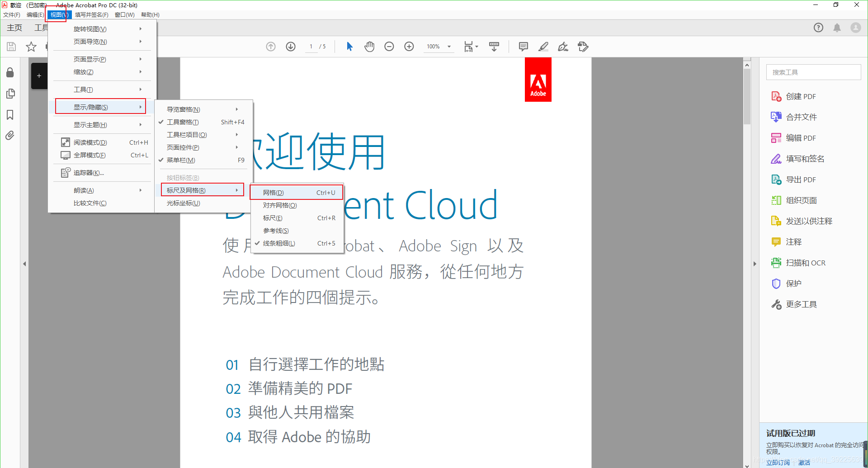Open the bookmarks panel icon
Screen dimensions: 868x468
[10, 115]
